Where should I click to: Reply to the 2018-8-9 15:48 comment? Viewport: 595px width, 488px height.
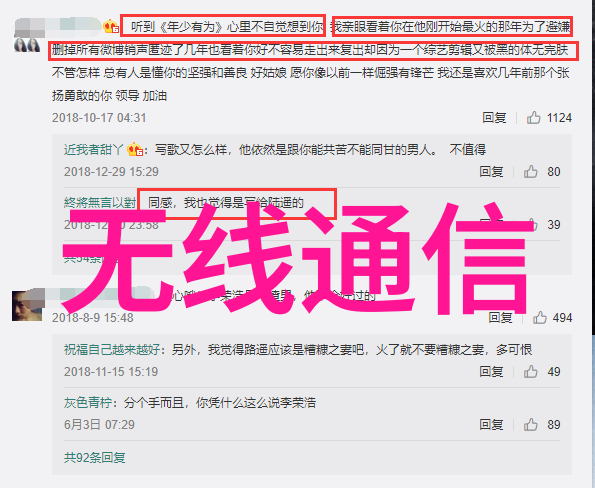click(500, 317)
